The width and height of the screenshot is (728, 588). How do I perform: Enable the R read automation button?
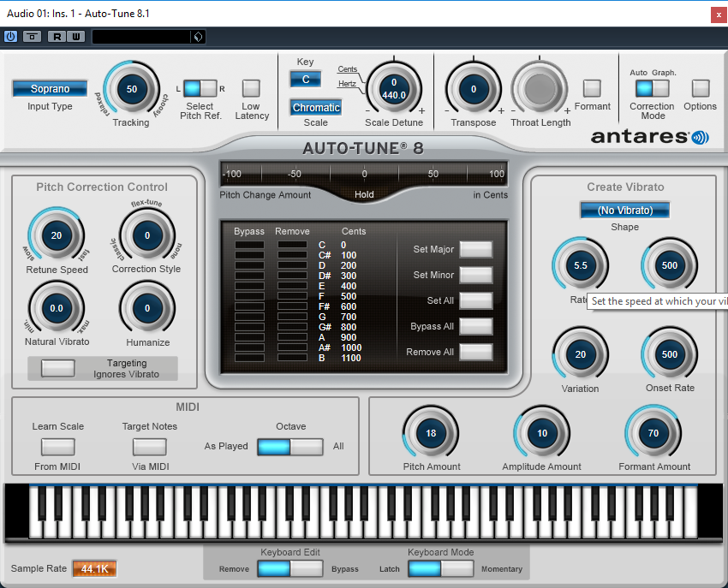tap(57, 36)
